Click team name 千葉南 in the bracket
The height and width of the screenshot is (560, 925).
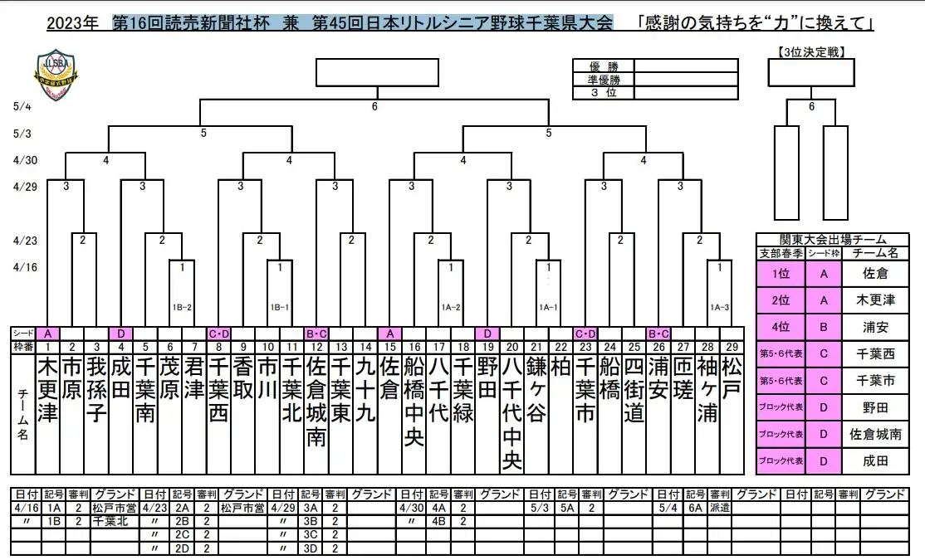point(145,390)
